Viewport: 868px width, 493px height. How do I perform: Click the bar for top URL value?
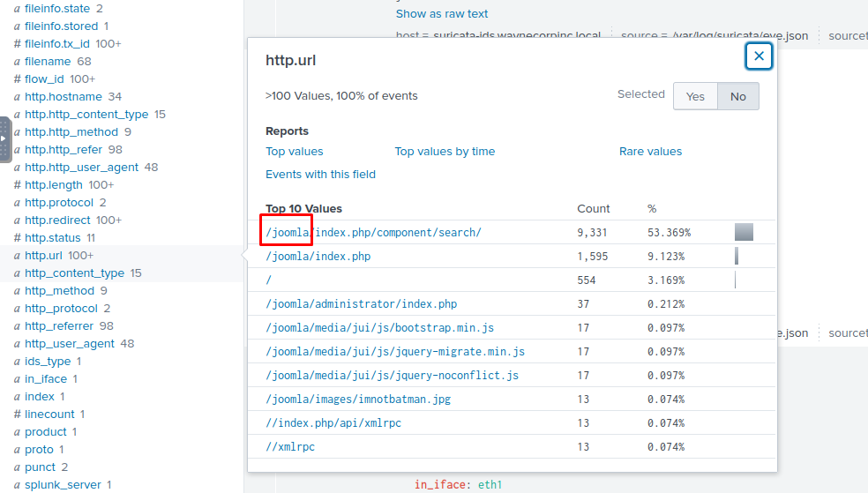coord(744,232)
